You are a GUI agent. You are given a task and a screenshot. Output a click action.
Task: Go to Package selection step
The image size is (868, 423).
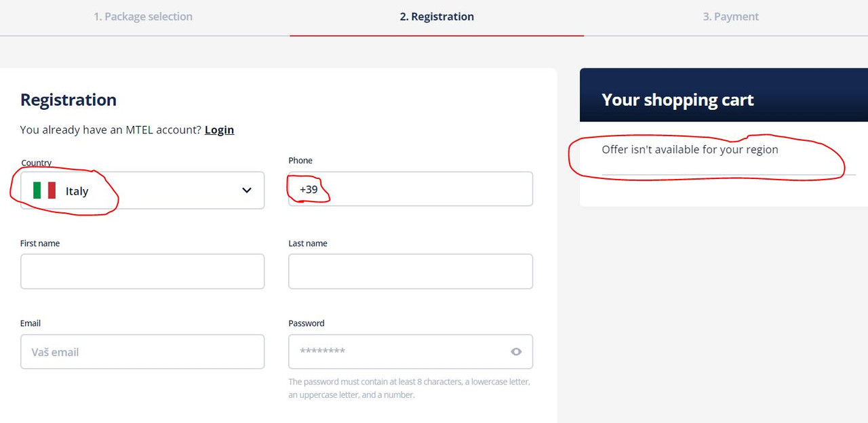pos(143,16)
